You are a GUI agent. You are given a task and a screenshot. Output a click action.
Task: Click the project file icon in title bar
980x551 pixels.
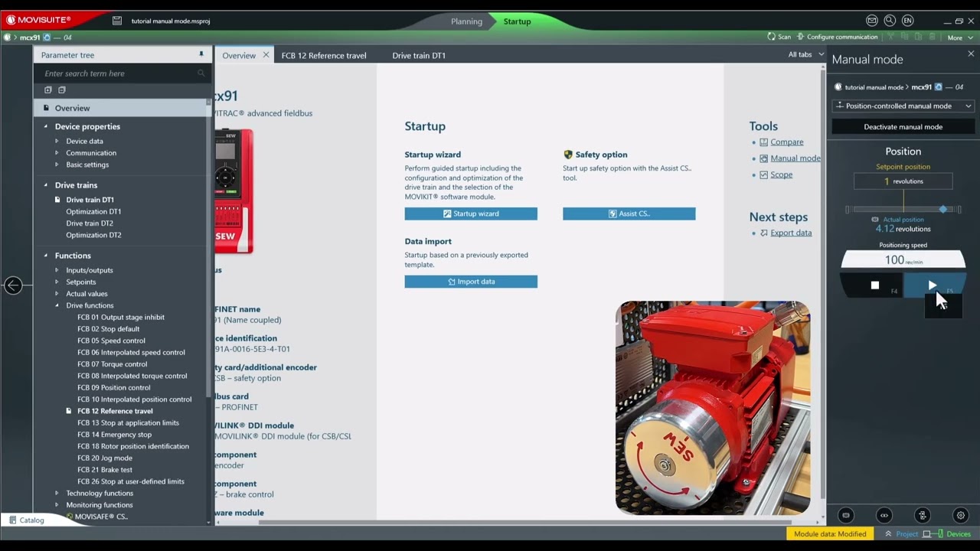pos(117,21)
